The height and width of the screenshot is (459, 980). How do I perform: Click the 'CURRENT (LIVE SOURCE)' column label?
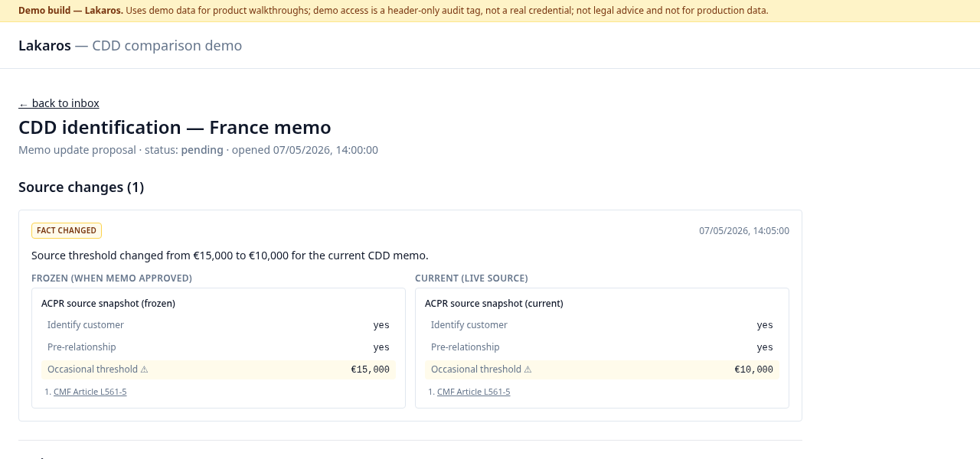point(472,278)
